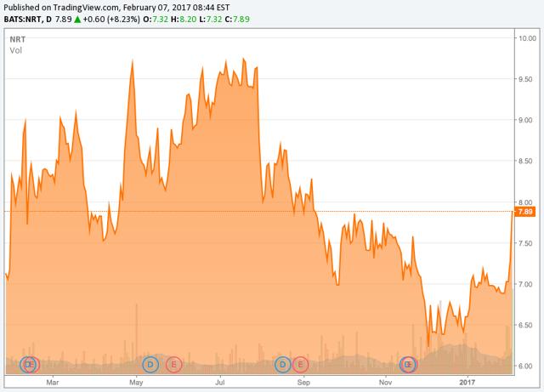Click the +0.60 (+8.23%) change value

click(111, 19)
